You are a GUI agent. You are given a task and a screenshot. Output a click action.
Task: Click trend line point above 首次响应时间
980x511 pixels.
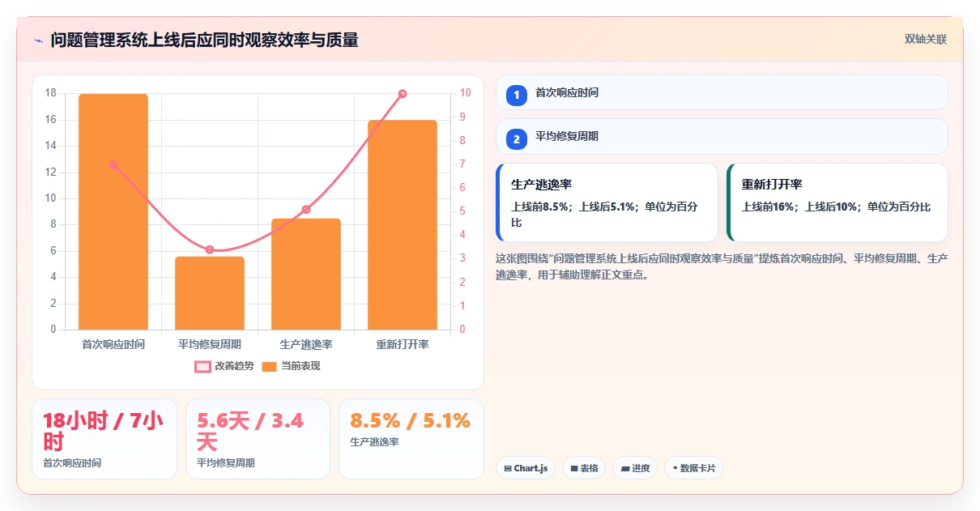[x=113, y=164]
